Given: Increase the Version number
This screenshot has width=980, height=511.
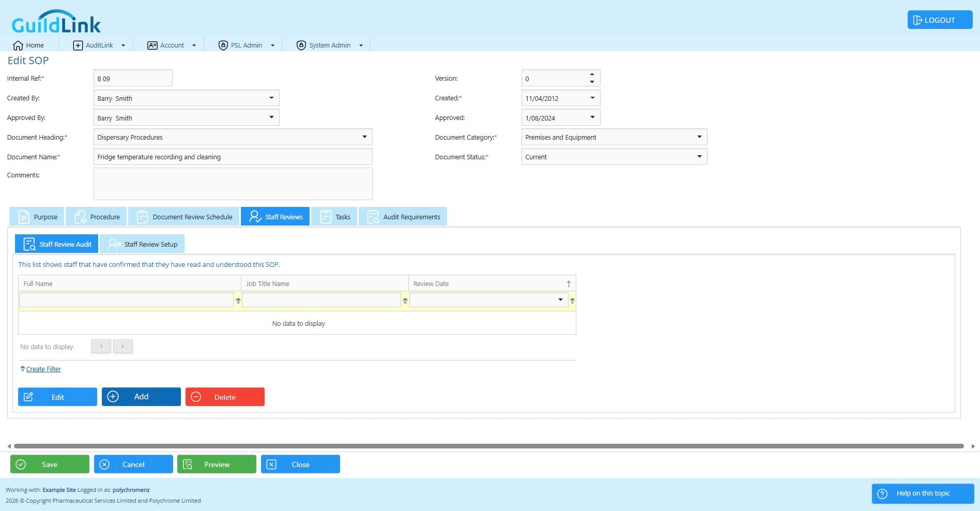Looking at the screenshot, I should pos(592,74).
